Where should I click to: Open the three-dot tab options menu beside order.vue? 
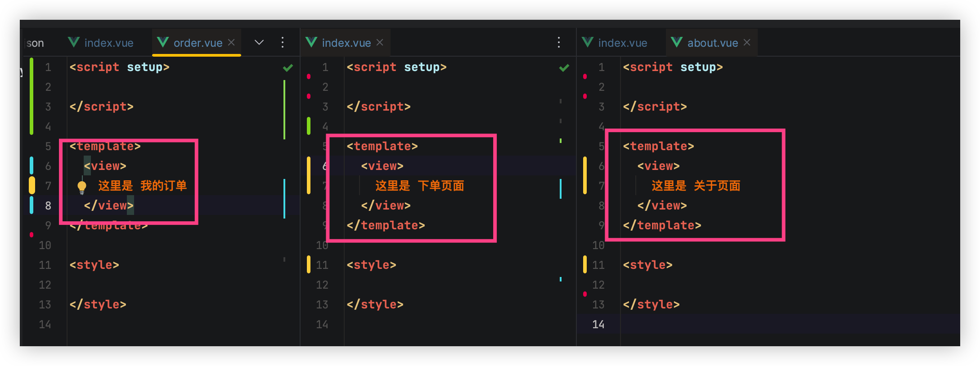(283, 42)
